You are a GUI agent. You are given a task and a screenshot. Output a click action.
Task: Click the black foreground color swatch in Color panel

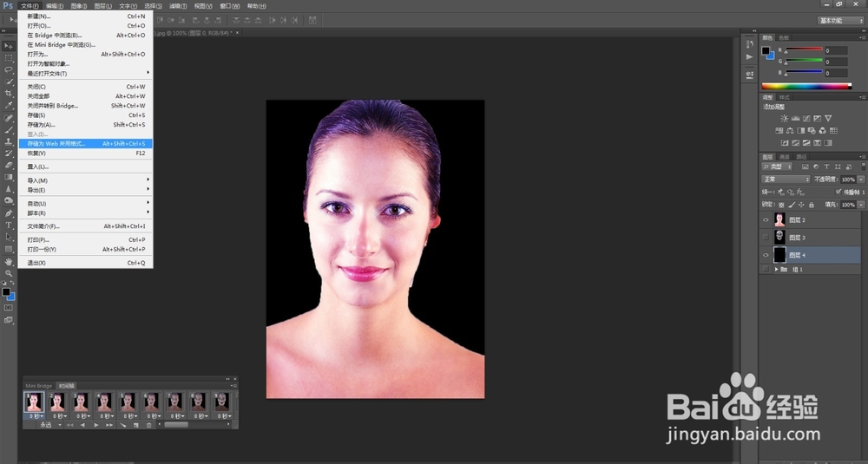click(x=766, y=51)
